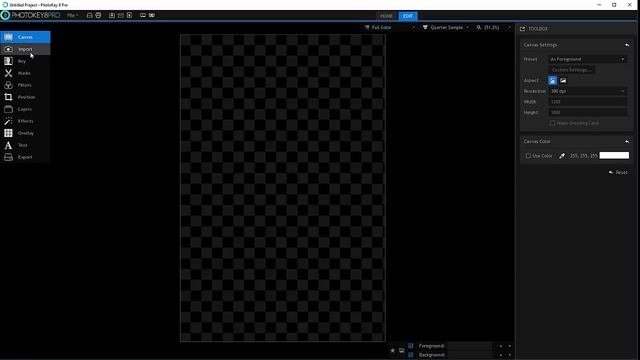
Task: Click the PhotoKey 8 Pro logo
Action: [31, 16]
